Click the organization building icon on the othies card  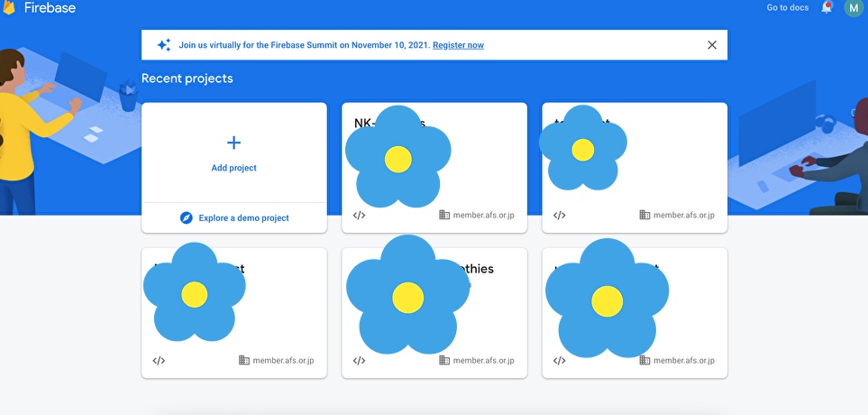(x=444, y=360)
